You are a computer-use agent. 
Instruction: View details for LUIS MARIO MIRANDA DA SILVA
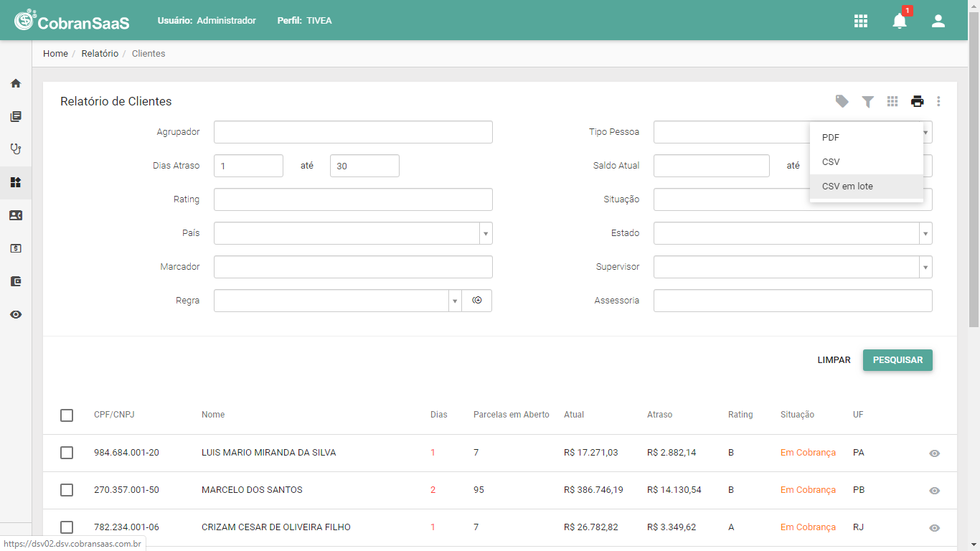pyautogui.click(x=934, y=453)
